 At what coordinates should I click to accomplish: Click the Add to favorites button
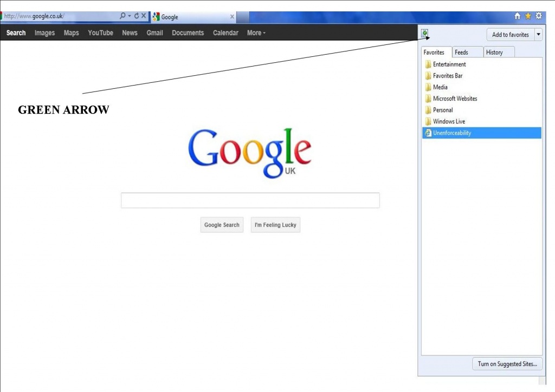point(510,35)
